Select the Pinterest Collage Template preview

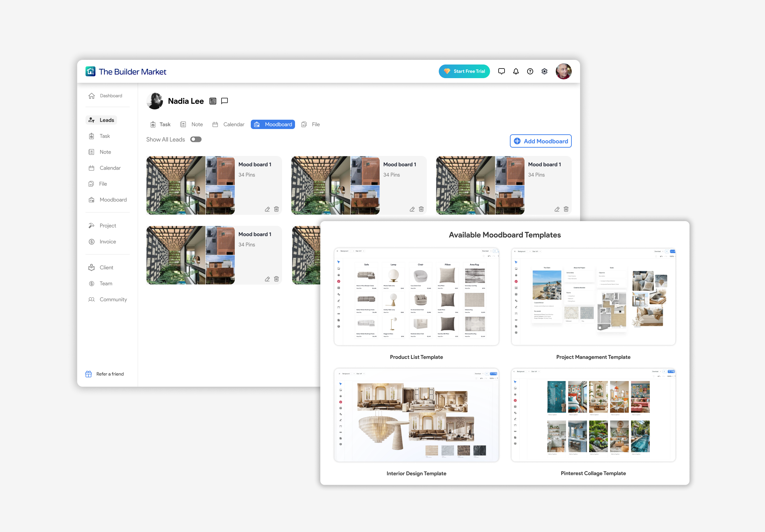pyautogui.click(x=593, y=415)
